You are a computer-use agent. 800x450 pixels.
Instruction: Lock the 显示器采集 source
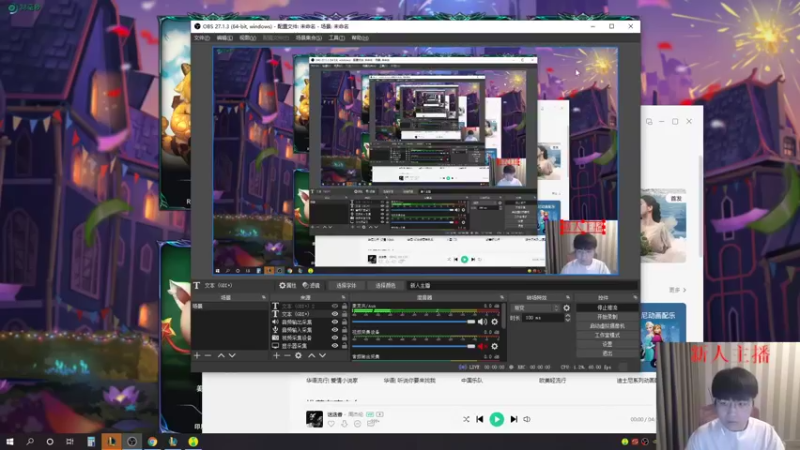pyautogui.click(x=344, y=346)
